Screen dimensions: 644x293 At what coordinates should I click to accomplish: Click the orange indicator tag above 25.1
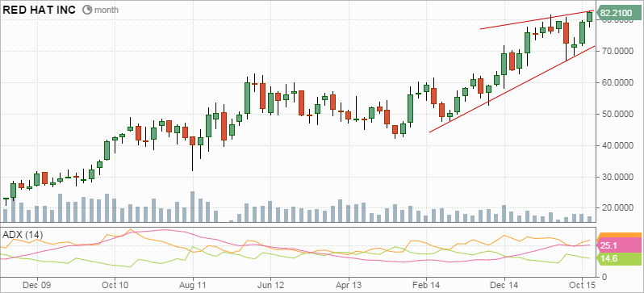(619, 235)
